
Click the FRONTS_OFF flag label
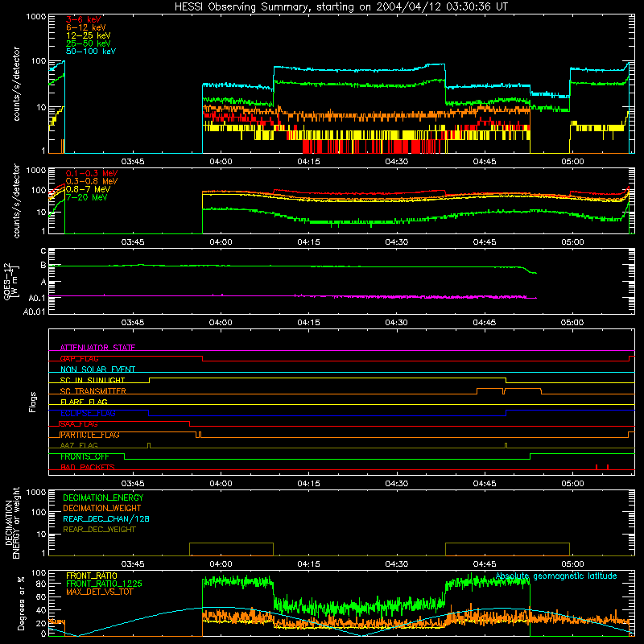coord(85,456)
